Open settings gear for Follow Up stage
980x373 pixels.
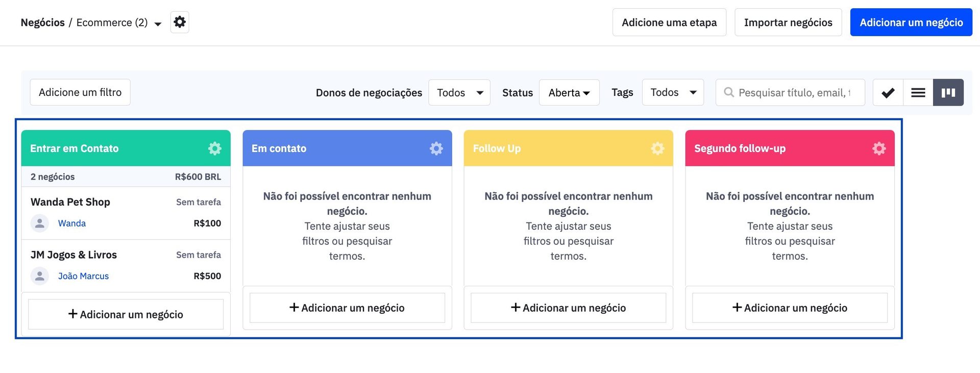pyautogui.click(x=657, y=148)
